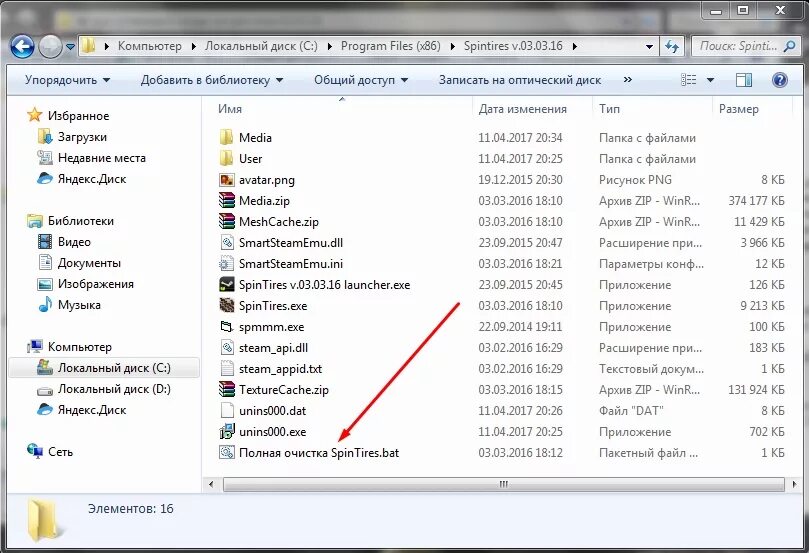Image resolution: width=809 pixels, height=553 pixels.
Task: Select steam_api.dll file icon
Action: [x=226, y=348]
